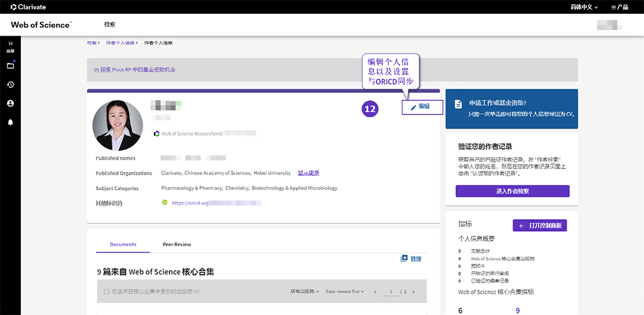Click the Published Organizations label
This screenshot has width=644, height=315.
pos(123,173)
